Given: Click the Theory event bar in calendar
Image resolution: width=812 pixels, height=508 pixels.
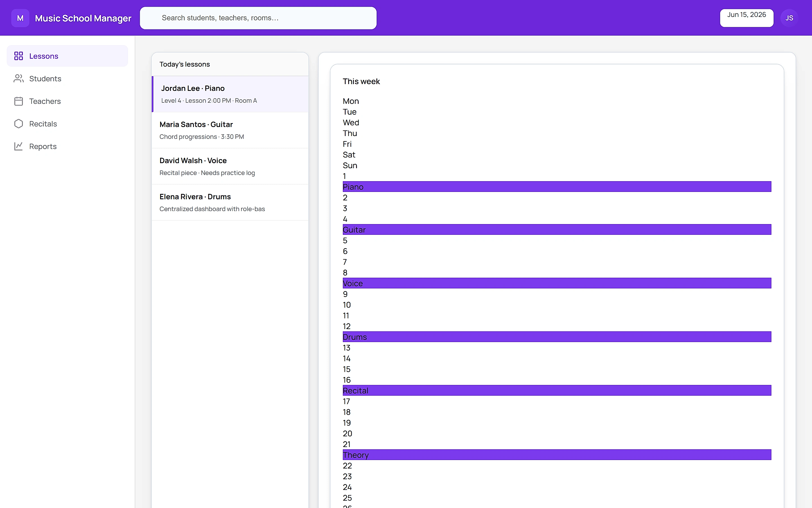Looking at the screenshot, I should [x=557, y=455].
